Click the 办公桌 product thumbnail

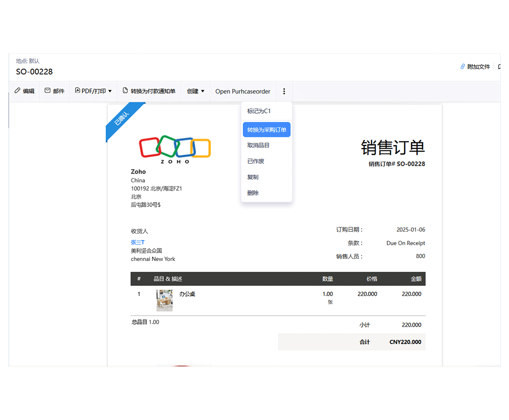(165, 300)
